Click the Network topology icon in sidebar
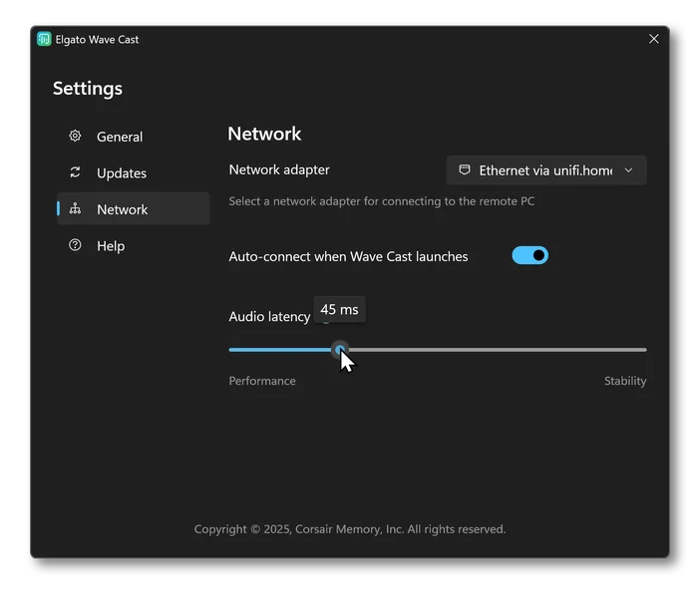The height and width of the screenshot is (615, 700). pos(75,208)
